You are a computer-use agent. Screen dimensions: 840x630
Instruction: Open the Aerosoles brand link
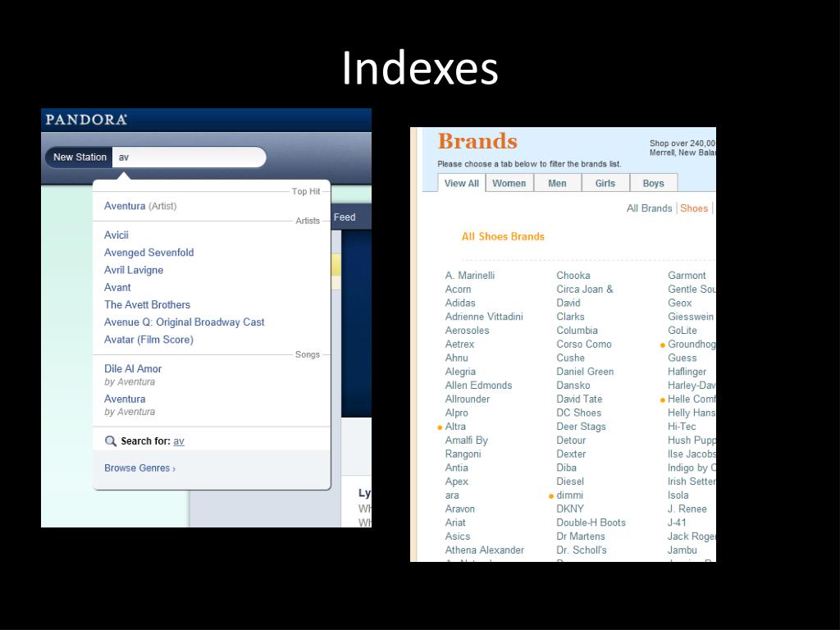(467, 331)
